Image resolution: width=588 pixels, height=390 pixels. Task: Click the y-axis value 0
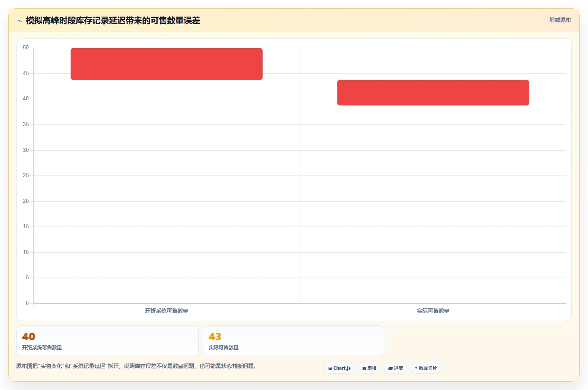pyautogui.click(x=27, y=303)
